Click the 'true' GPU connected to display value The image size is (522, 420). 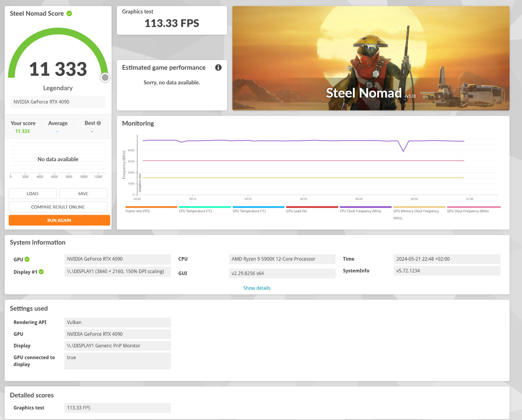coord(117,361)
